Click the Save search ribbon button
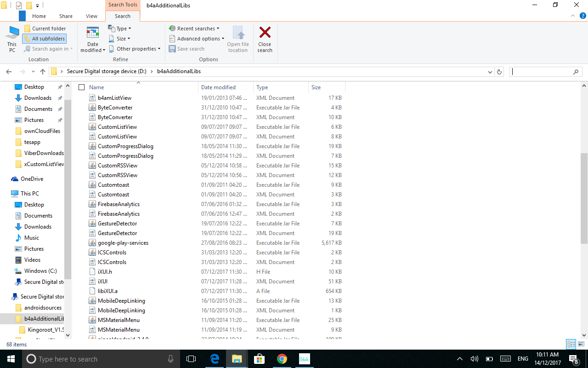The image size is (588, 368). 187,49
